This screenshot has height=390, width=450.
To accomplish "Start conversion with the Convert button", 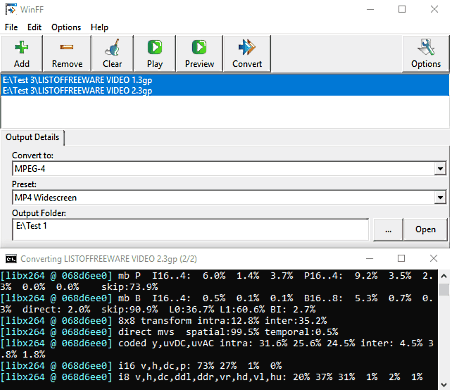I will point(247,54).
